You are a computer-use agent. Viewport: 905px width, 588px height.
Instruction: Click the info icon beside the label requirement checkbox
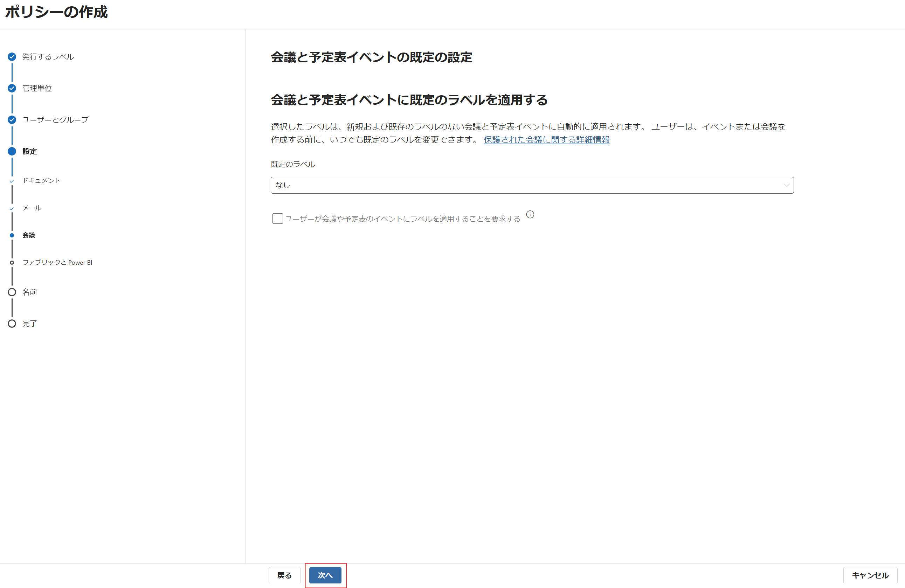pos(530,215)
